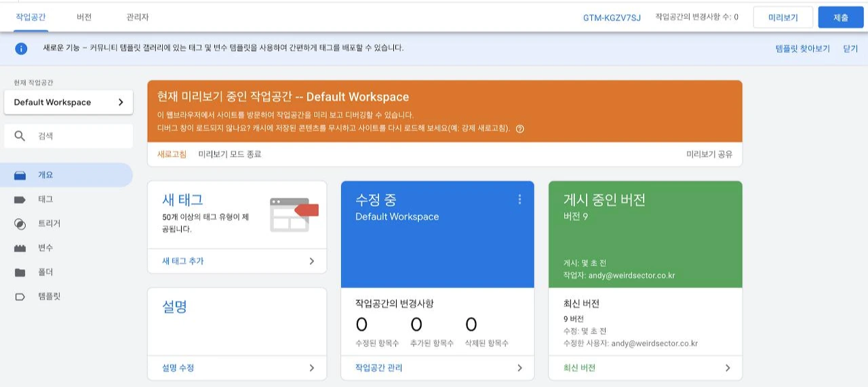
Task: Open the Default Workspace selector
Action: point(68,102)
